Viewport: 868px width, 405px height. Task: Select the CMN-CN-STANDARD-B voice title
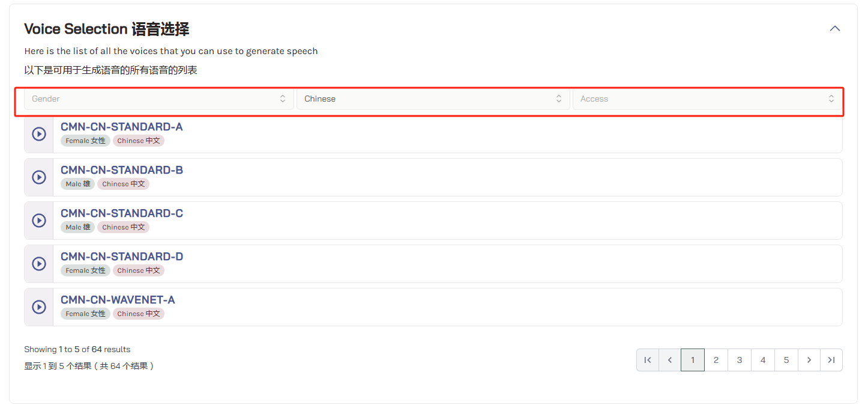click(122, 170)
